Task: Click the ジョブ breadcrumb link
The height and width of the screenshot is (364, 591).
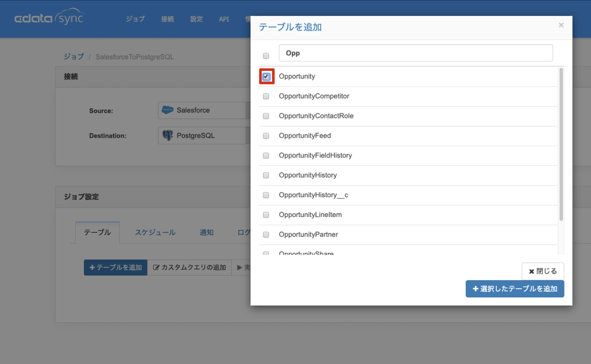Action: 74,57
